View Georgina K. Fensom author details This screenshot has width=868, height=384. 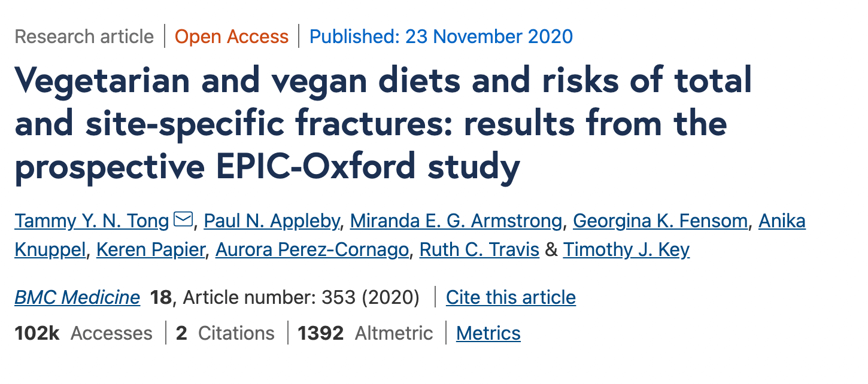[x=660, y=221]
